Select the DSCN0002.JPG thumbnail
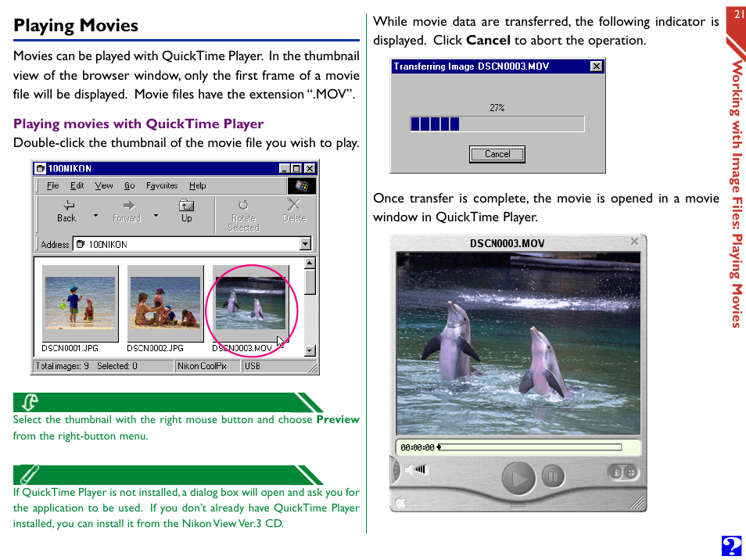Screen dimensions: 746x560 coord(165,303)
